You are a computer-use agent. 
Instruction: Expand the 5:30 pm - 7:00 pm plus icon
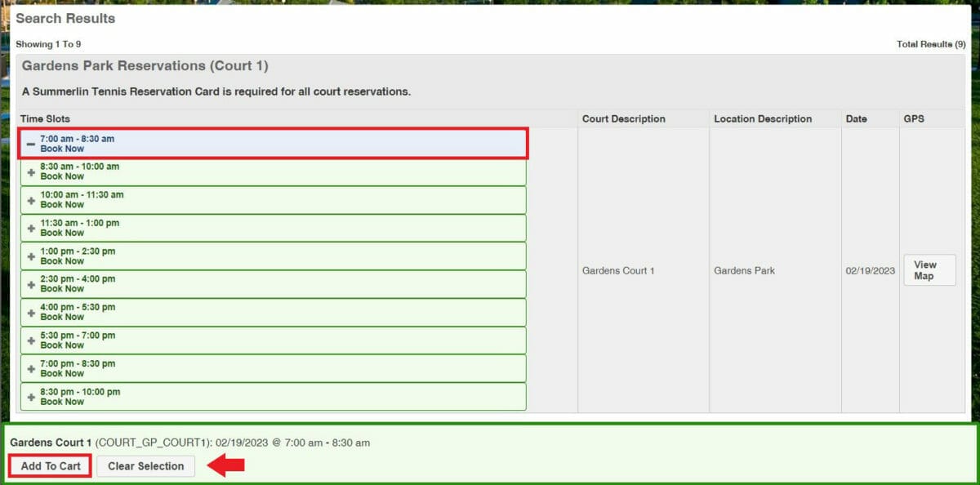[x=31, y=340]
